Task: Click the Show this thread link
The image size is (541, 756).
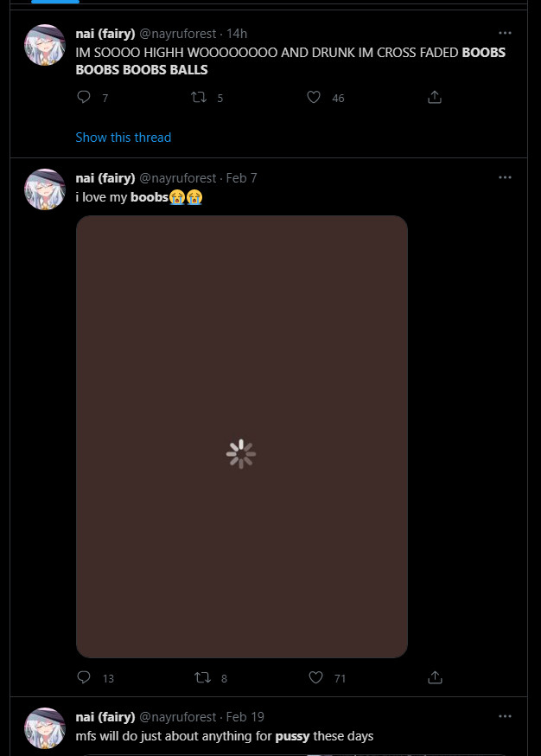Action: point(123,138)
